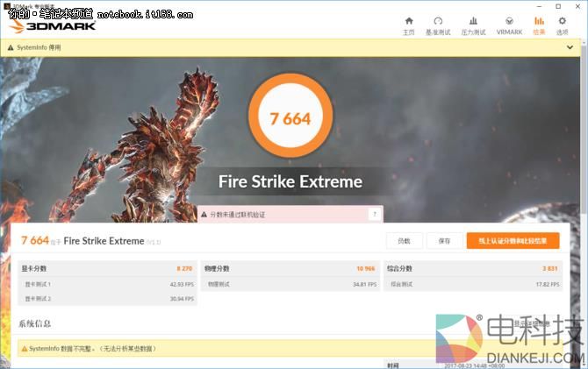Click the warning icon beside score validation message

[204, 214]
